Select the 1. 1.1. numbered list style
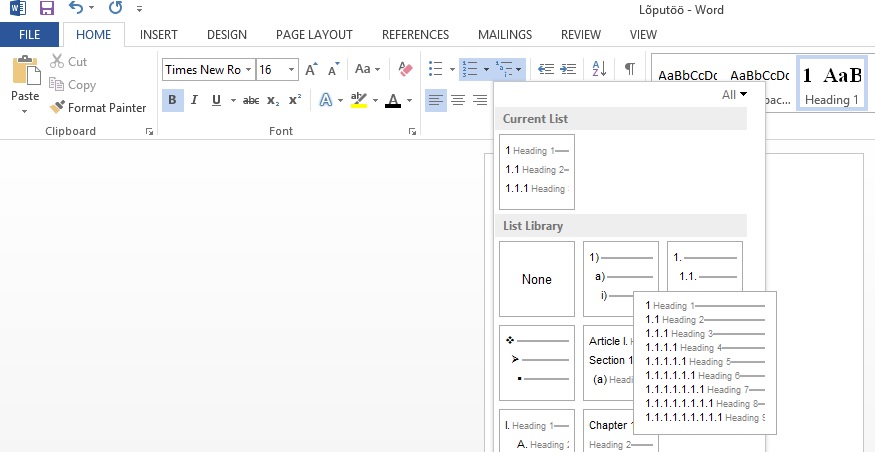The width and height of the screenshot is (875, 452). pos(705,267)
